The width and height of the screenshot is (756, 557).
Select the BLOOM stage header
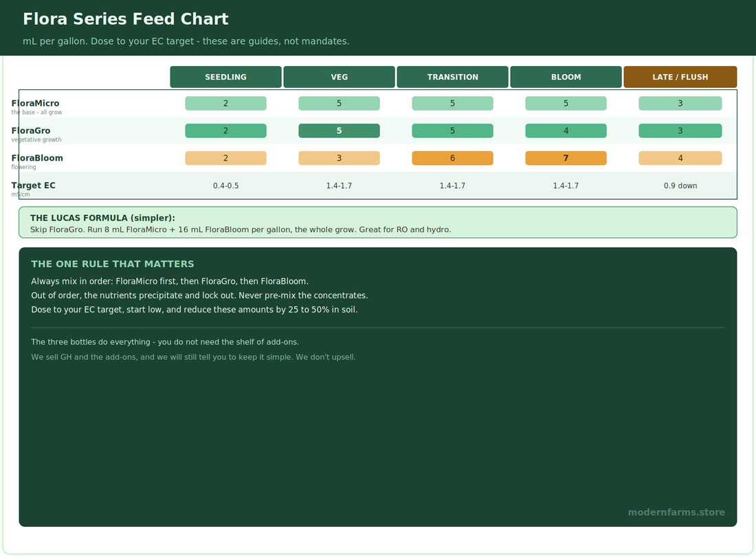566,77
